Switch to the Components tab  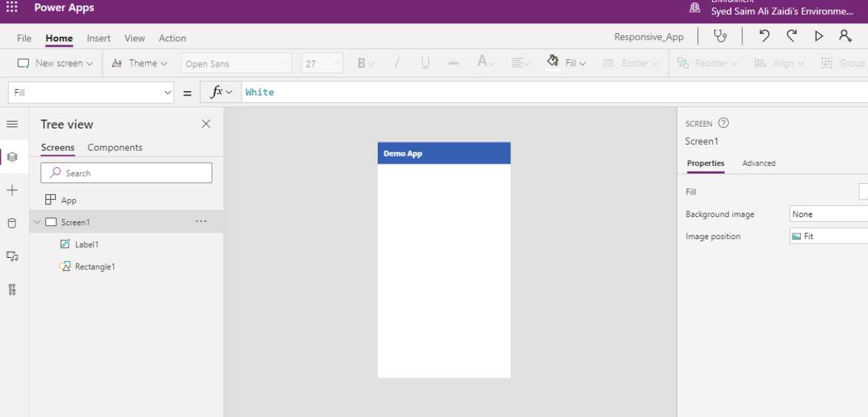(x=115, y=147)
